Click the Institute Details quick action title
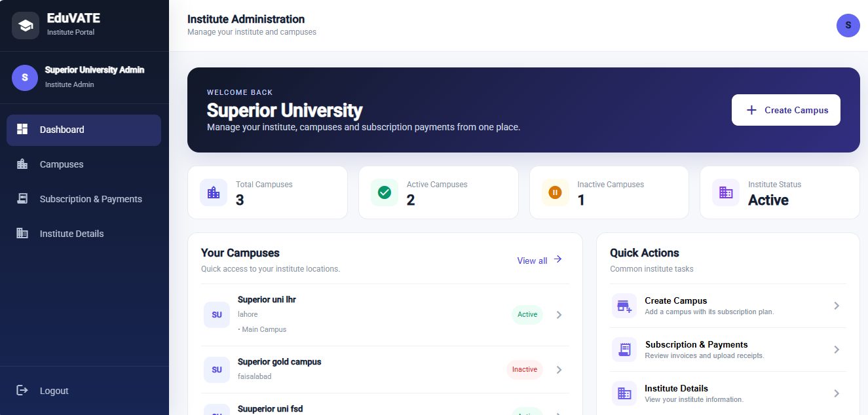The height and width of the screenshot is (415, 868). (676, 388)
